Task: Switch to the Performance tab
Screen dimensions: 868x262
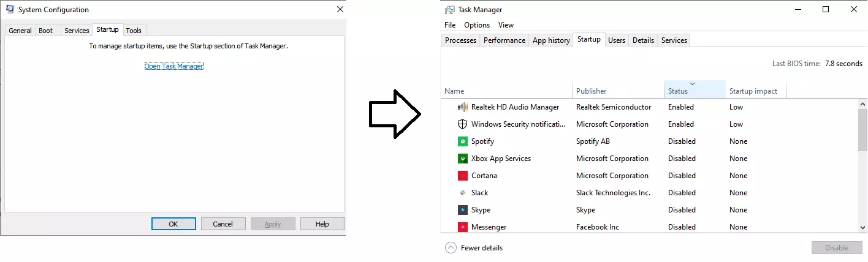Action: [x=504, y=40]
